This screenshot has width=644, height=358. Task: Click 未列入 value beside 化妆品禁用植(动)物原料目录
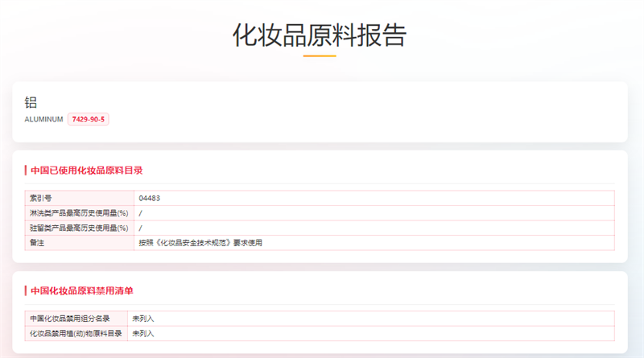click(142, 332)
